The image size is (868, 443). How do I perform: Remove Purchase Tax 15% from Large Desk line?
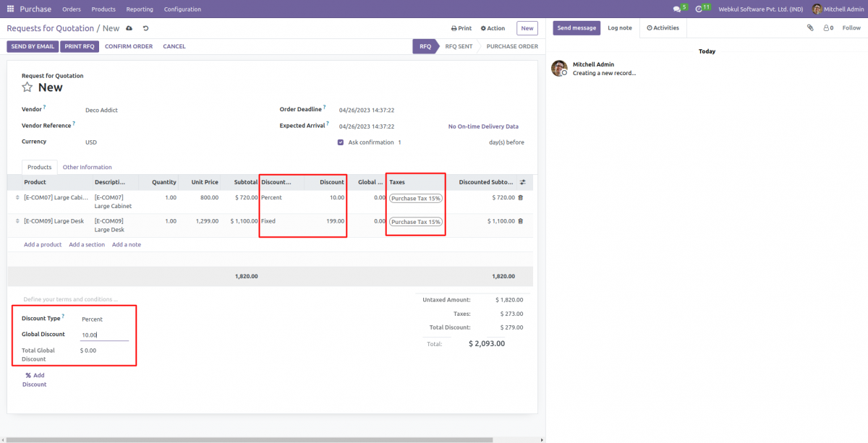438,221
